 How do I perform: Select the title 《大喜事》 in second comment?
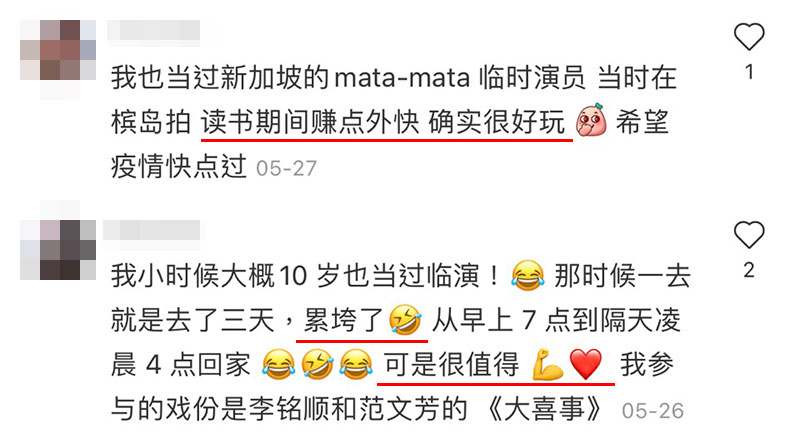545,410
